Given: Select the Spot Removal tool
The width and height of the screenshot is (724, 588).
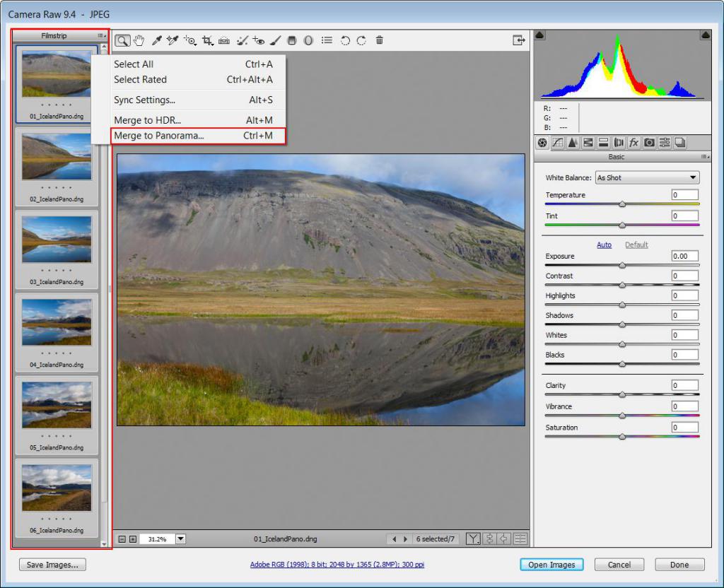Looking at the screenshot, I should 242,40.
